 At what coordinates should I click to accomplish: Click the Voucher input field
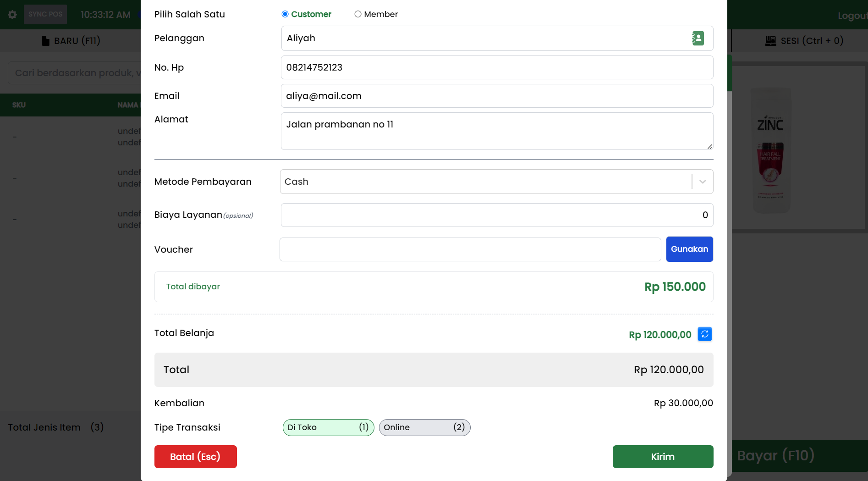tap(470, 249)
